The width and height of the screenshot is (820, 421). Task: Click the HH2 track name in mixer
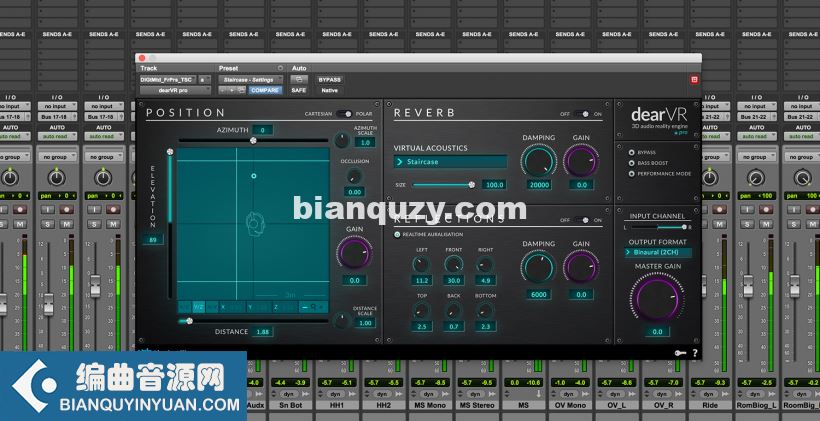(x=384, y=405)
